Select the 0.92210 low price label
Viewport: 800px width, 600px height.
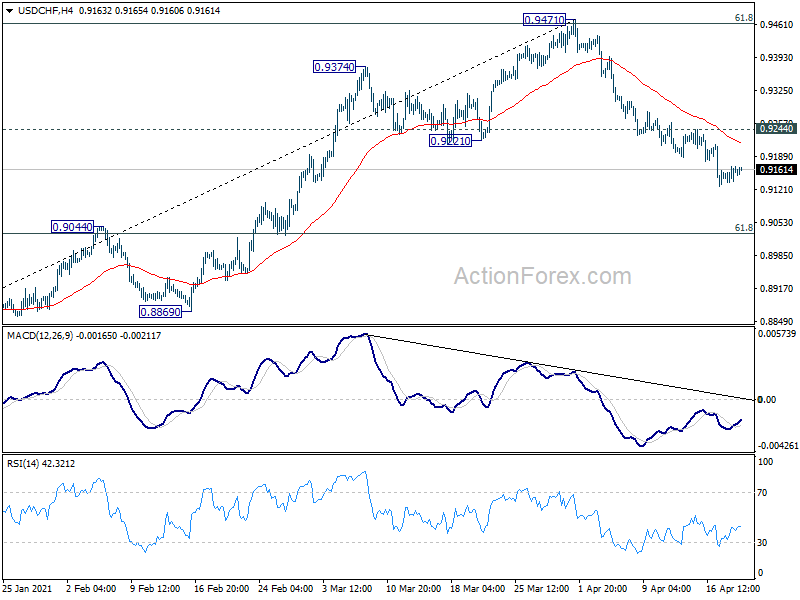[x=450, y=141]
